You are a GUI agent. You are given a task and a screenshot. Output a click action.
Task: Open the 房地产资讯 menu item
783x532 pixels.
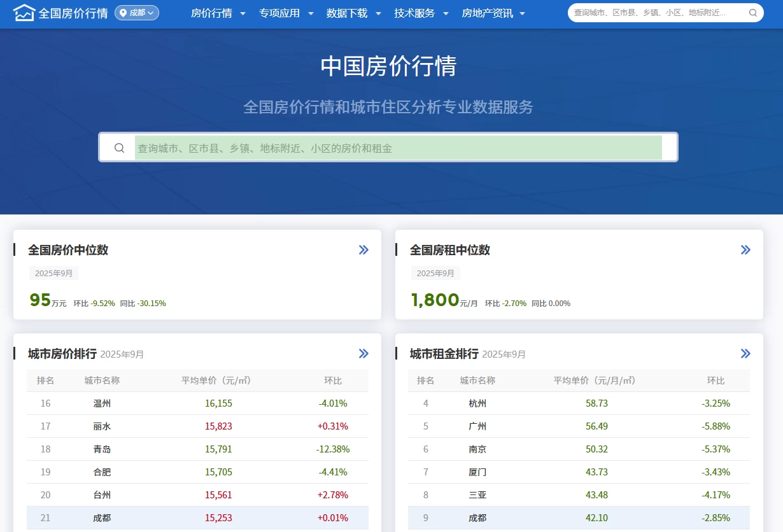pos(493,13)
